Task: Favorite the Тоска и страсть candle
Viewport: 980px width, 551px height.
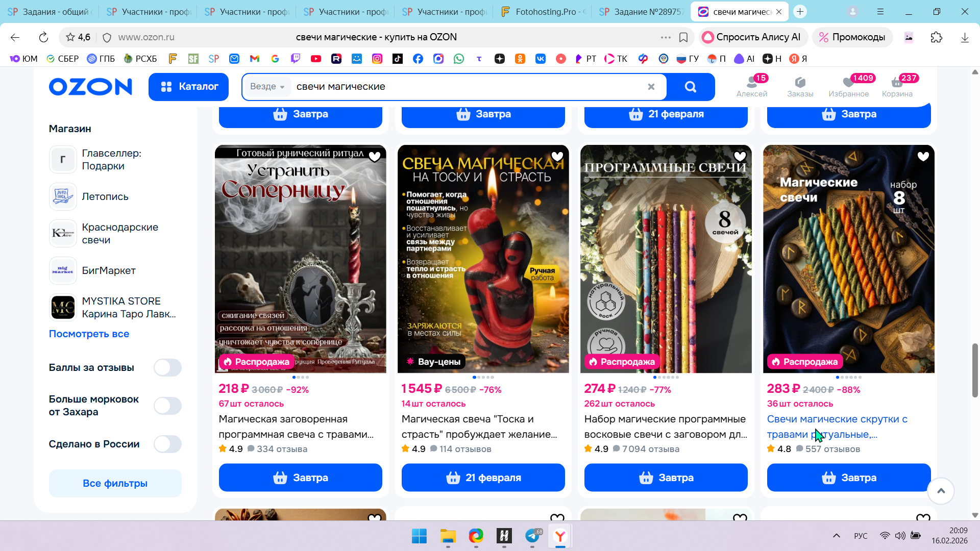Action: (x=557, y=157)
